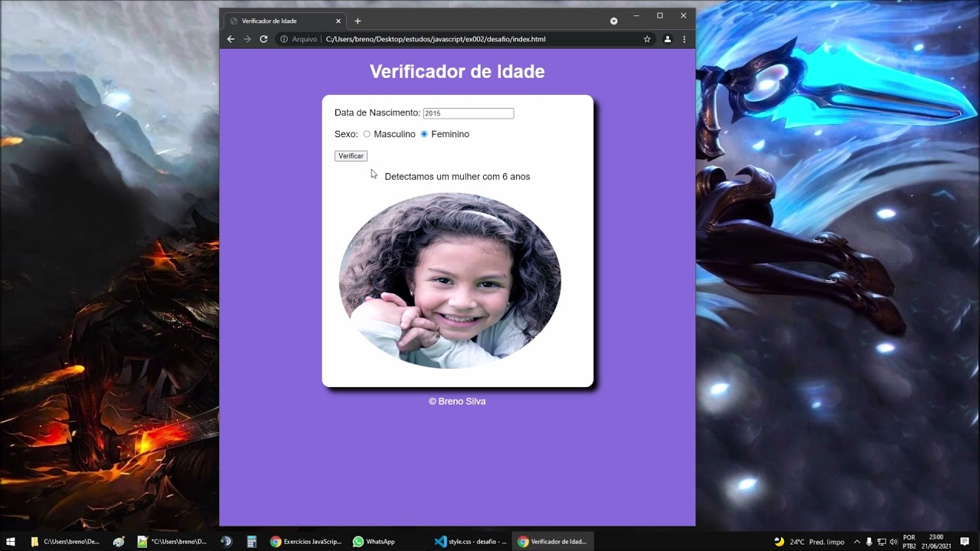Open the Chrome three-dot menu
Screen dimensions: 980x551
click(684, 39)
